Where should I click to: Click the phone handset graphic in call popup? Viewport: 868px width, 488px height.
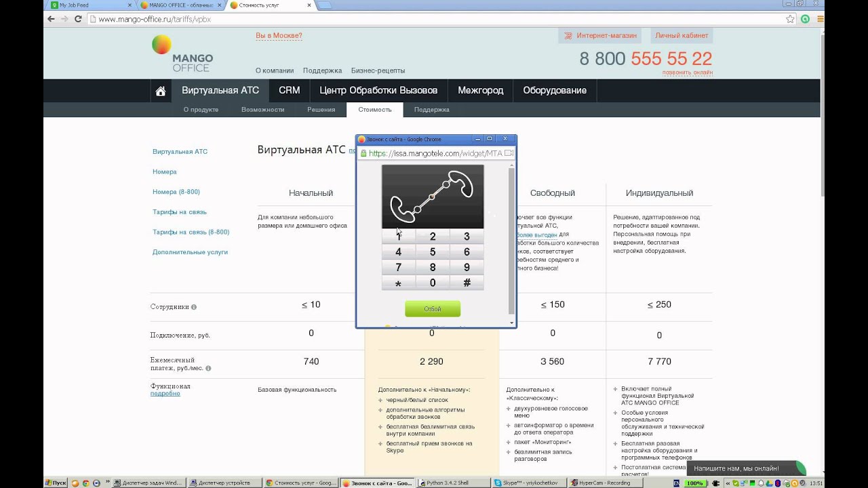(x=433, y=197)
